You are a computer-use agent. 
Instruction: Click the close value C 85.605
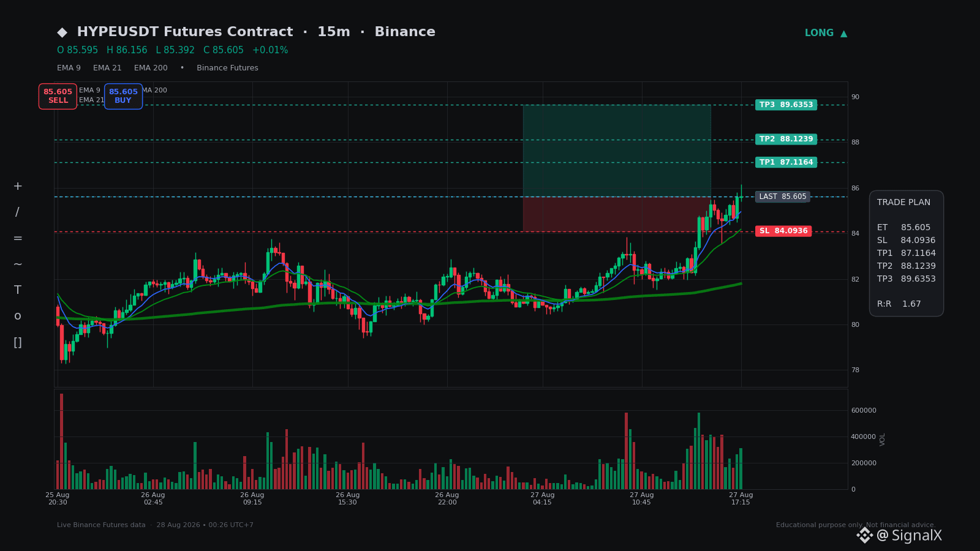click(224, 50)
